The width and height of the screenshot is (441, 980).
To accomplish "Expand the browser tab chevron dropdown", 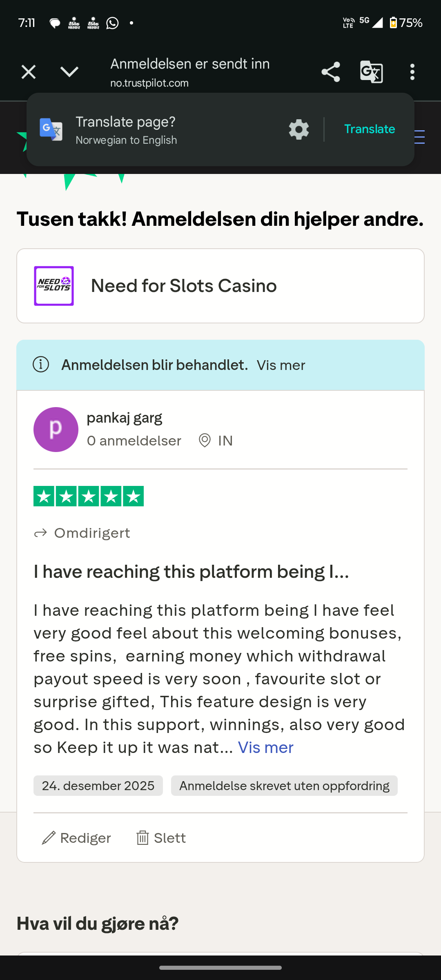I will pyautogui.click(x=69, y=72).
